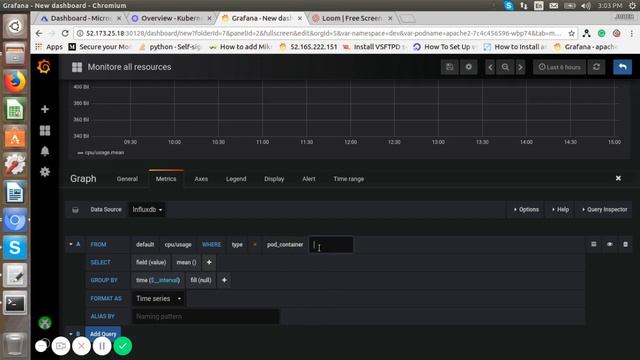Add a group by clause with plus button
The height and width of the screenshot is (360, 640).
click(x=224, y=280)
